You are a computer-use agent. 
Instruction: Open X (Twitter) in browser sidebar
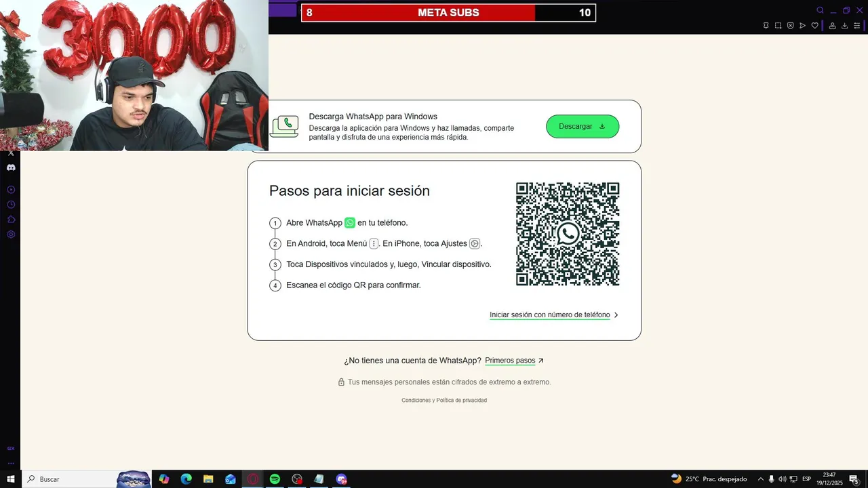click(11, 153)
